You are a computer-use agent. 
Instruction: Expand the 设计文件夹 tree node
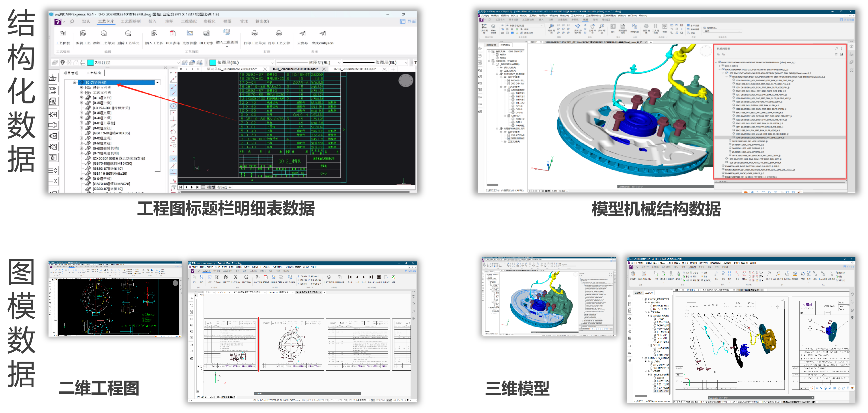tap(81, 88)
